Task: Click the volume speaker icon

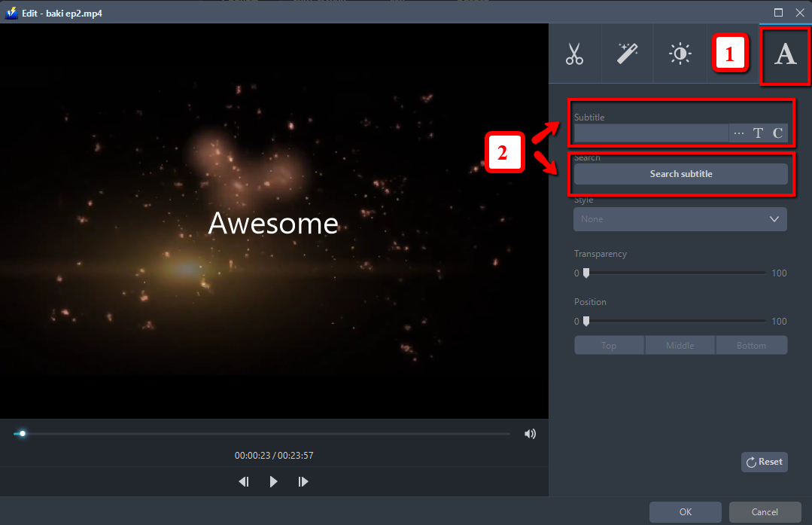Action: [530, 433]
